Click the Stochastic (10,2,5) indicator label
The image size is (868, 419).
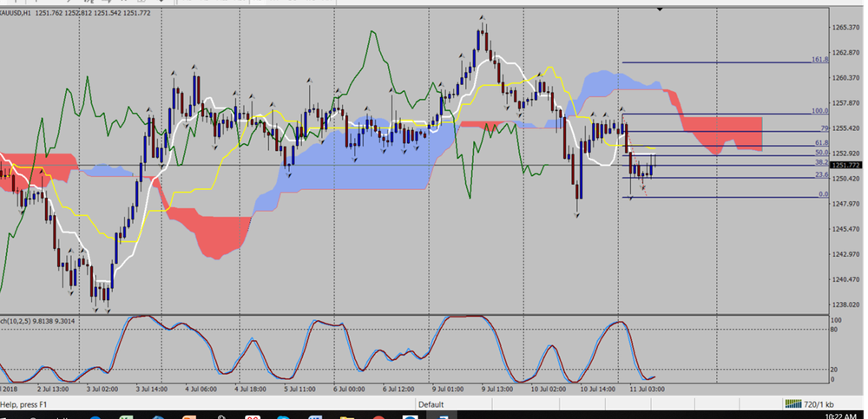(x=37, y=321)
